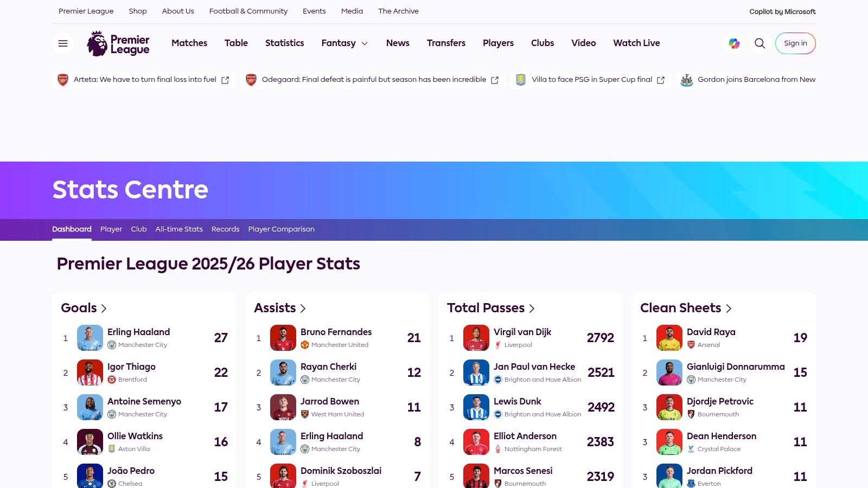Click Arsenal crest beside Arteta headline
868x488 pixels.
click(x=63, y=80)
